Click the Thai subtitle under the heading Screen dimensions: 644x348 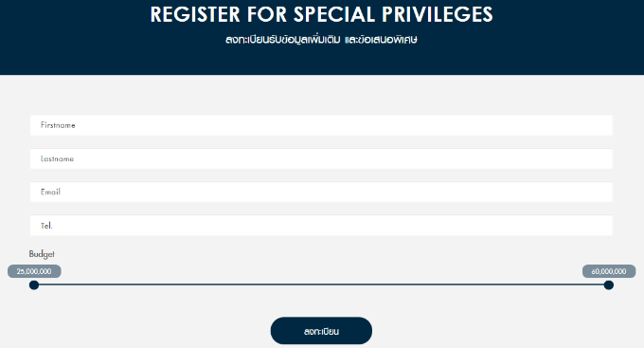(x=321, y=40)
